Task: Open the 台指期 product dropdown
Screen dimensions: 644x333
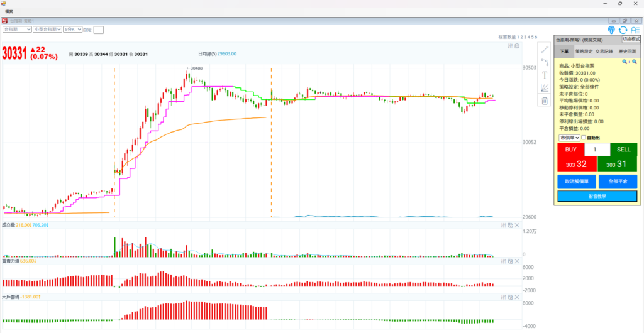Action: (17, 29)
